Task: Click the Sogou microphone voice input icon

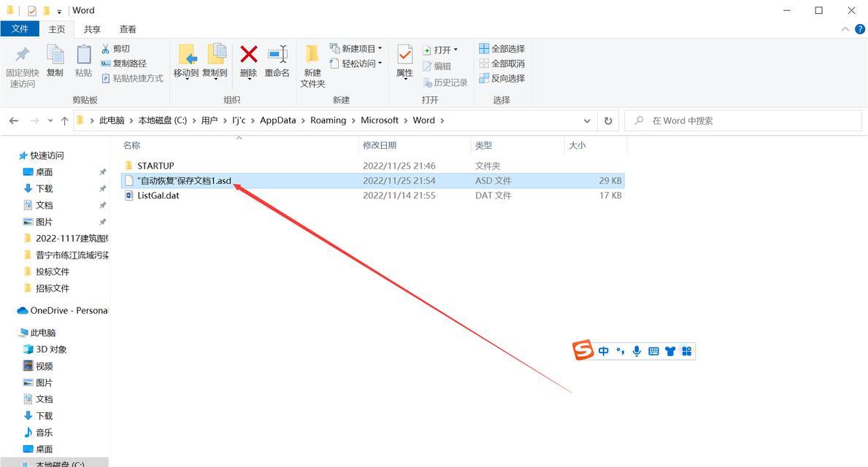Action: [637, 351]
